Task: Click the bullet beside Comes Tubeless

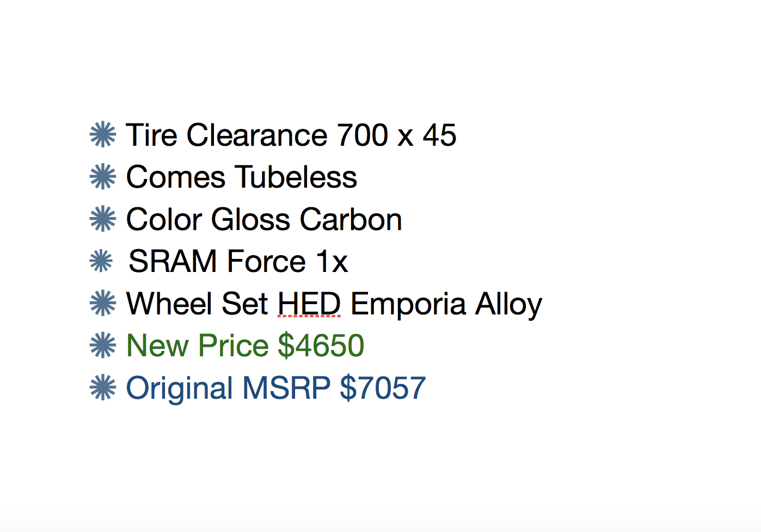Action: (103, 177)
